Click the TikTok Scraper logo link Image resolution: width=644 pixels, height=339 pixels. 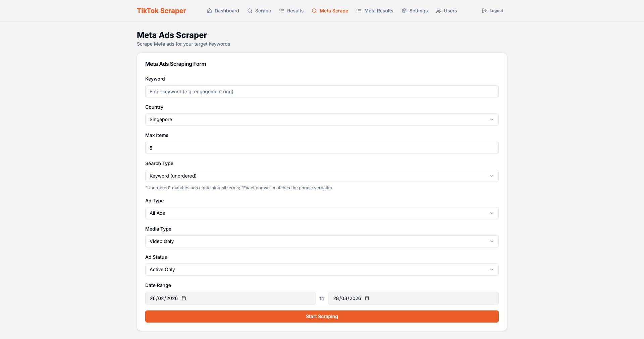pos(161,11)
